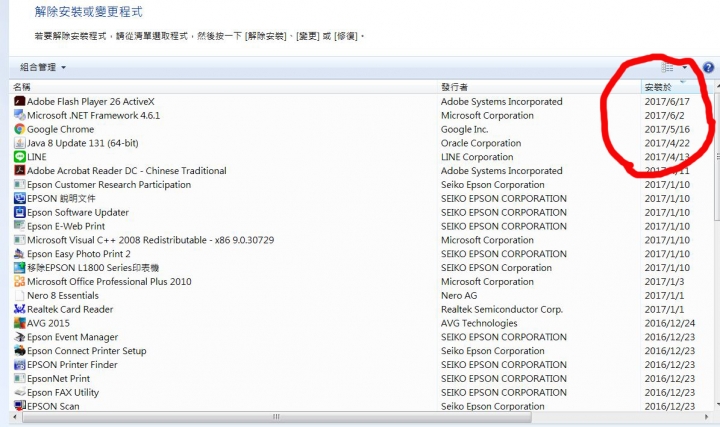The width and height of the screenshot is (720, 427).
Task: Click the Microsoft Visual C++ 2008 Redistributable icon
Action: (19, 240)
